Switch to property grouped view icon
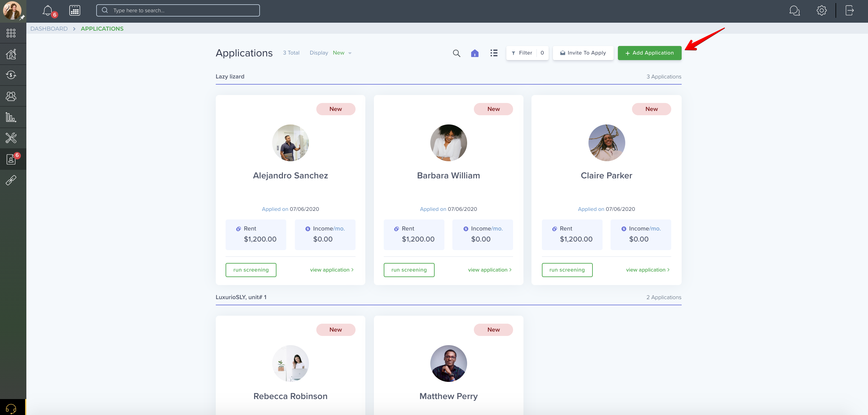 [475, 53]
